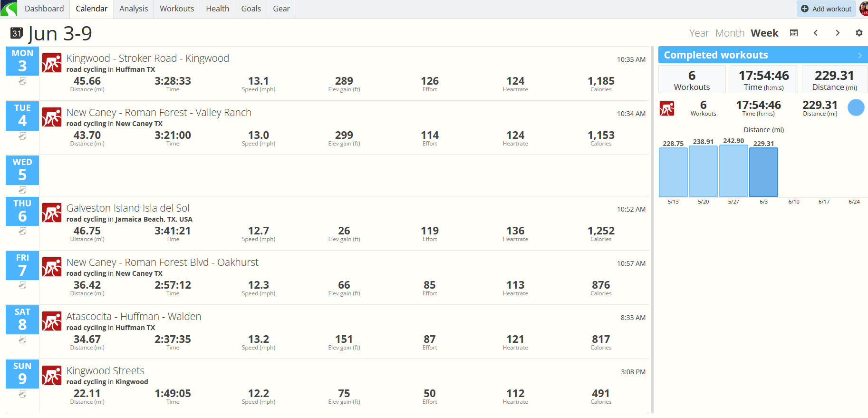Select the Week view option
Screen dimensions: 868x418
(x=764, y=33)
